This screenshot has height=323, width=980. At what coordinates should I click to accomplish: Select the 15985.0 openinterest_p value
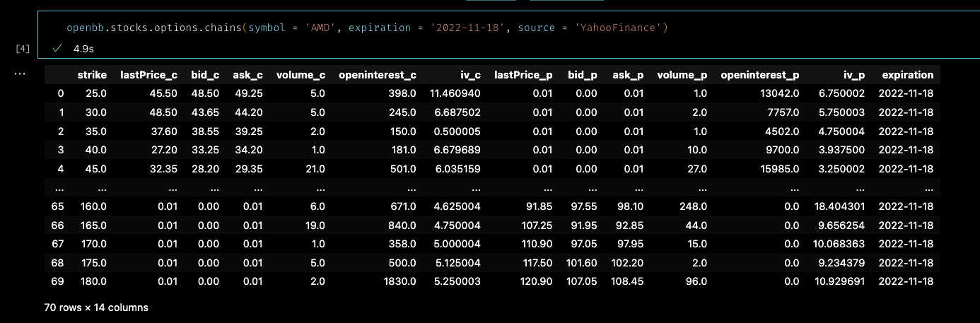pos(779,170)
